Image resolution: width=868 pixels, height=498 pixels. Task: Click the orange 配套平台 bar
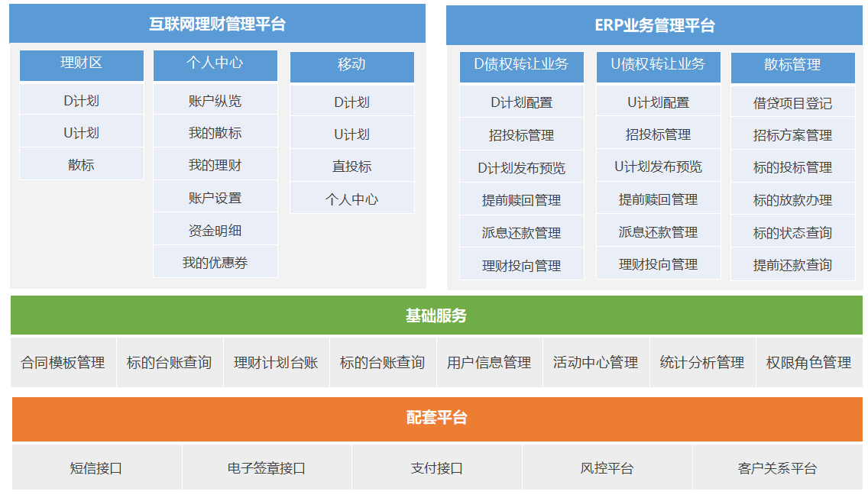436,418
